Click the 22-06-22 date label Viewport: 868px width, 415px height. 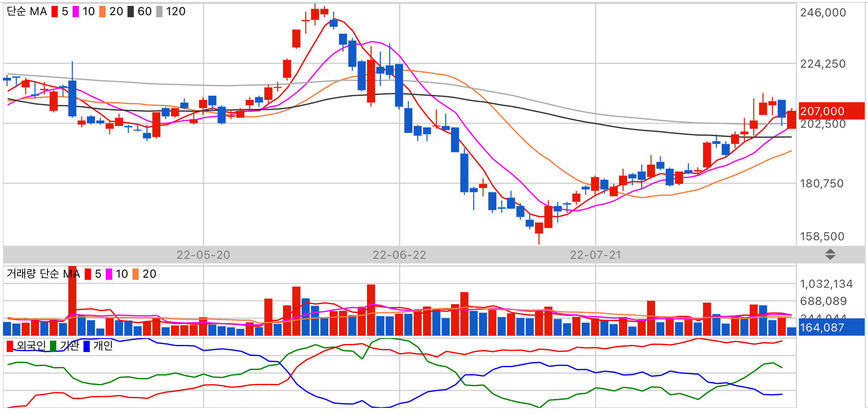click(399, 255)
